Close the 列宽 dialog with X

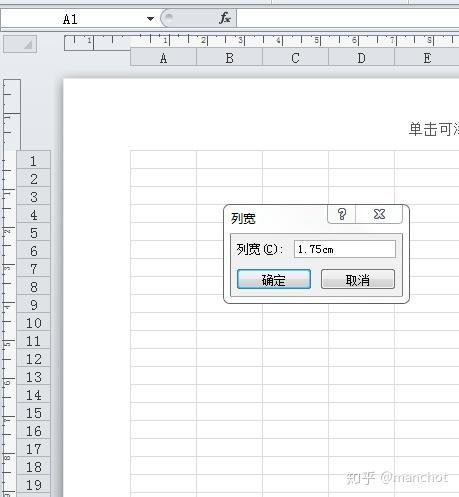[379, 214]
